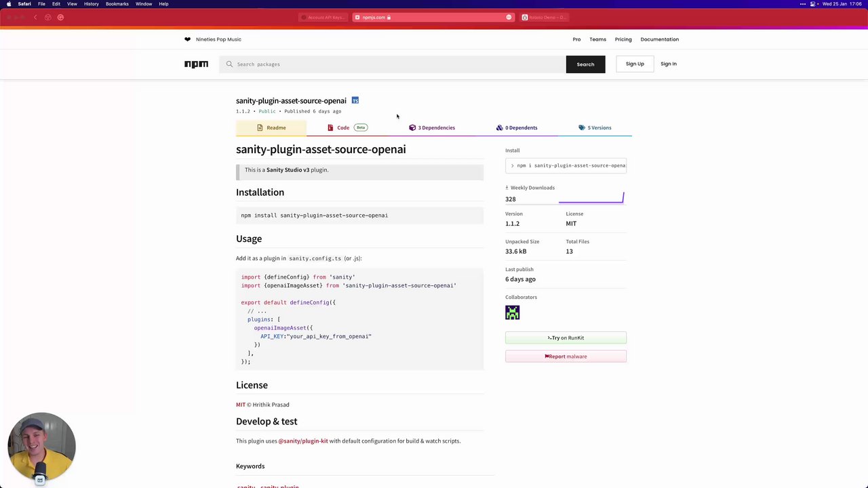868x488 pixels.
Task: Click the npm logo
Action: (196, 64)
